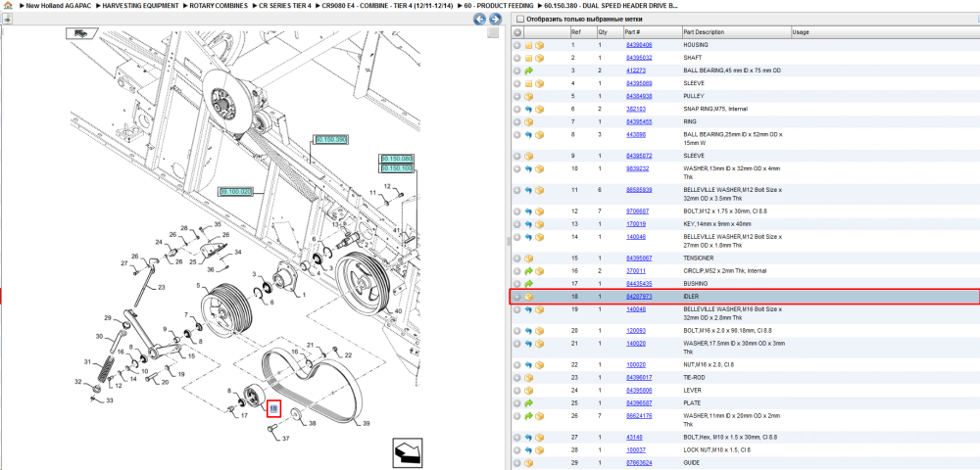
Task: Select callout 39 on the diagram
Action: [x=367, y=423]
